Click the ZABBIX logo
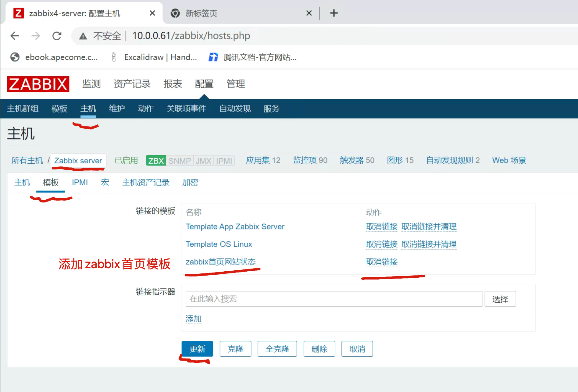The image size is (578, 392). tap(38, 84)
